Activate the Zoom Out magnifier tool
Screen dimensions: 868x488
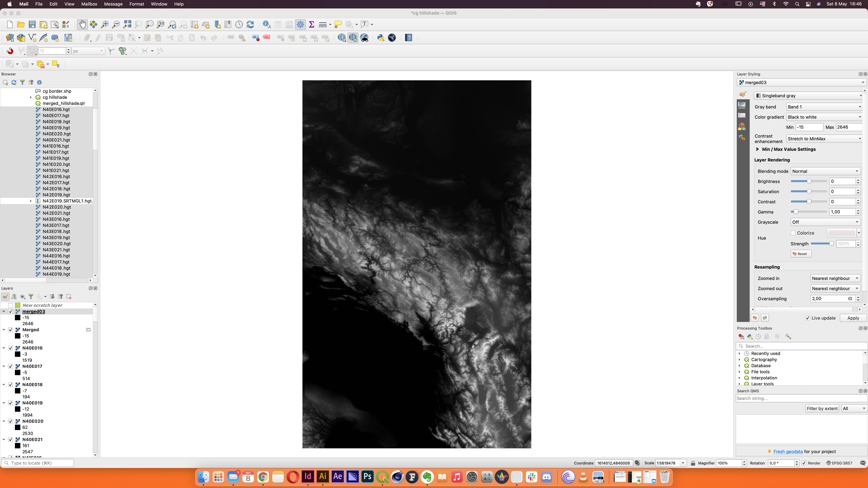coord(116,24)
